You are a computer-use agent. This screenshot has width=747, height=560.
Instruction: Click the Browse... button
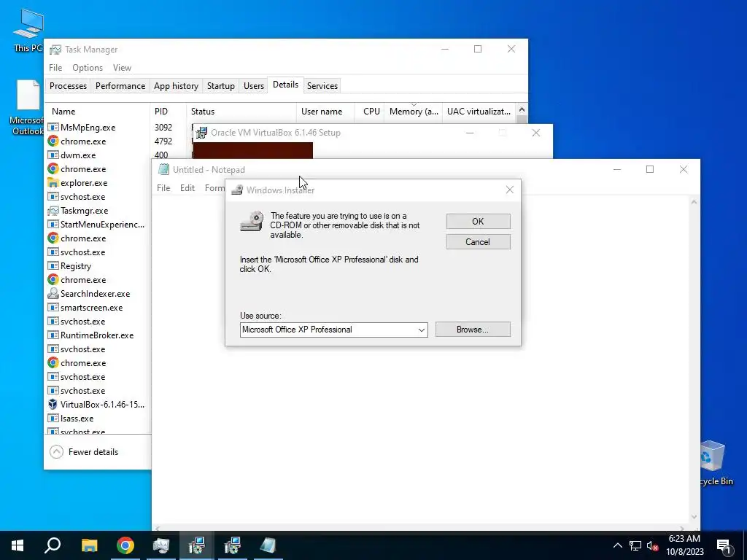(473, 330)
